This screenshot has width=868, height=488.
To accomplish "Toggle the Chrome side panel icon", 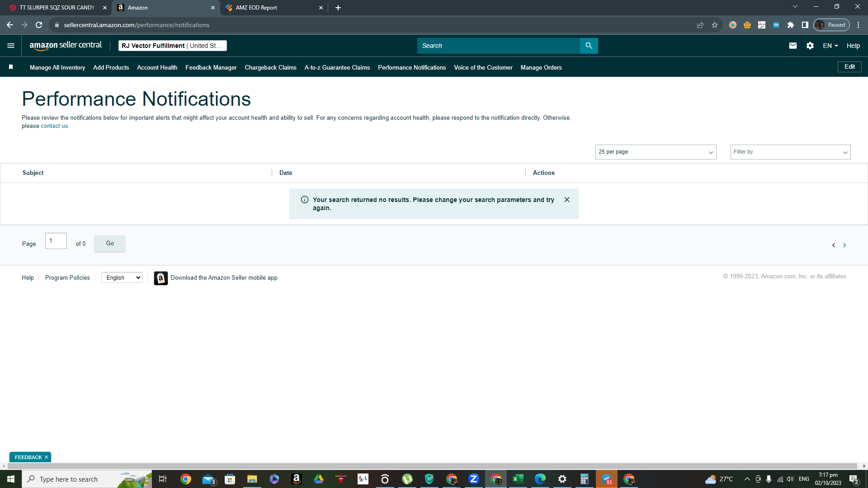I will pyautogui.click(x=805, y=25).
